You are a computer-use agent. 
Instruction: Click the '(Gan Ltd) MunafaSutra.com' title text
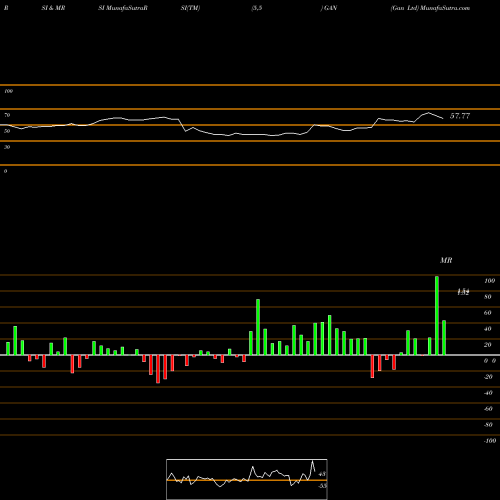click(430, 8)
